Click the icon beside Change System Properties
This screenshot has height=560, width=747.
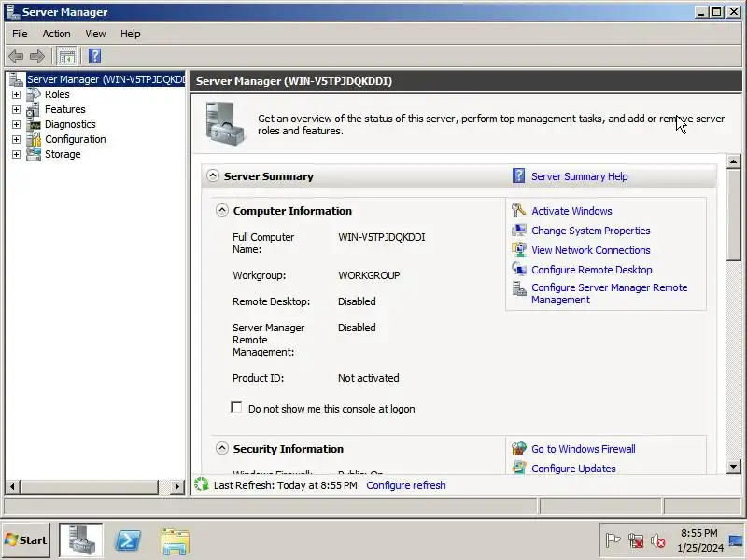(519, 231)
